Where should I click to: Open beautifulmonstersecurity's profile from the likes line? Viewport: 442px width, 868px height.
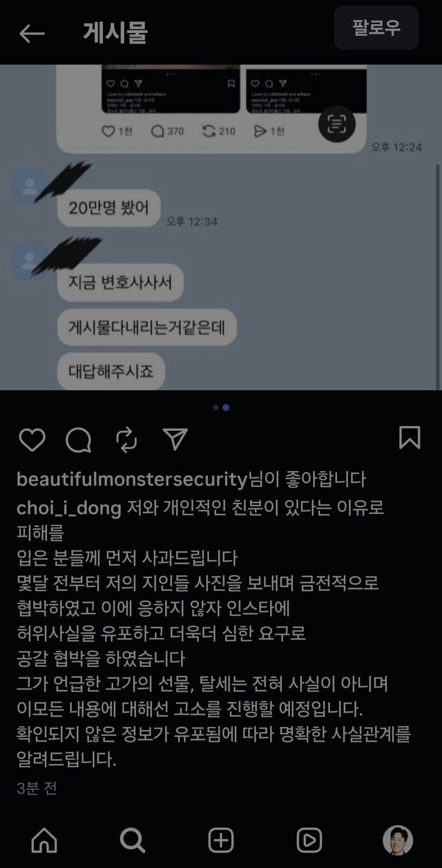point(131,479)
